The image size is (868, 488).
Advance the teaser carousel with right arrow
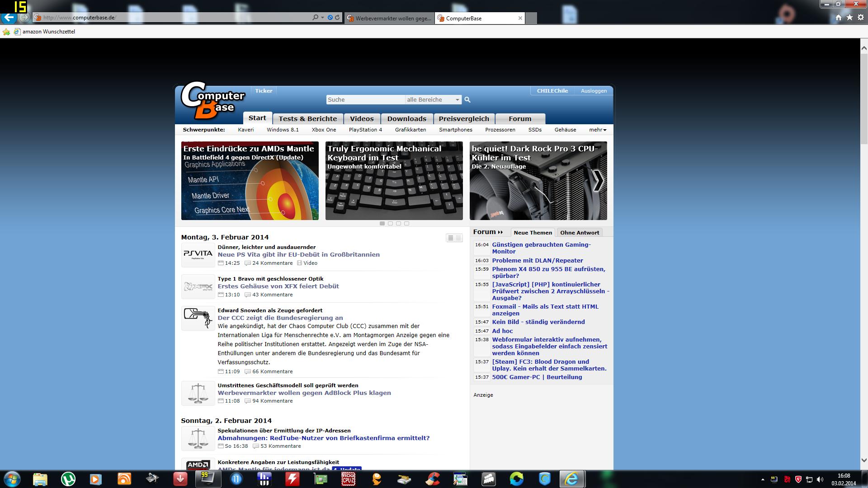click(598, 181)
